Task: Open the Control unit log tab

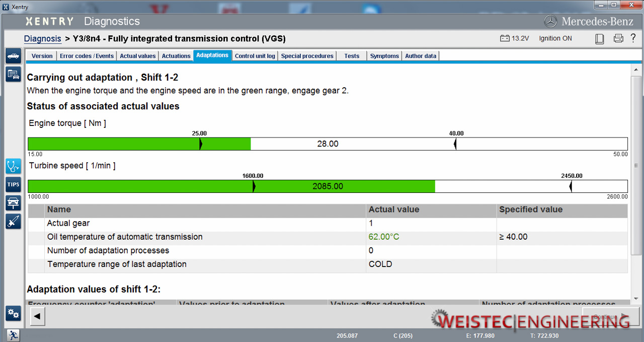Action: (x=255, y=56)
